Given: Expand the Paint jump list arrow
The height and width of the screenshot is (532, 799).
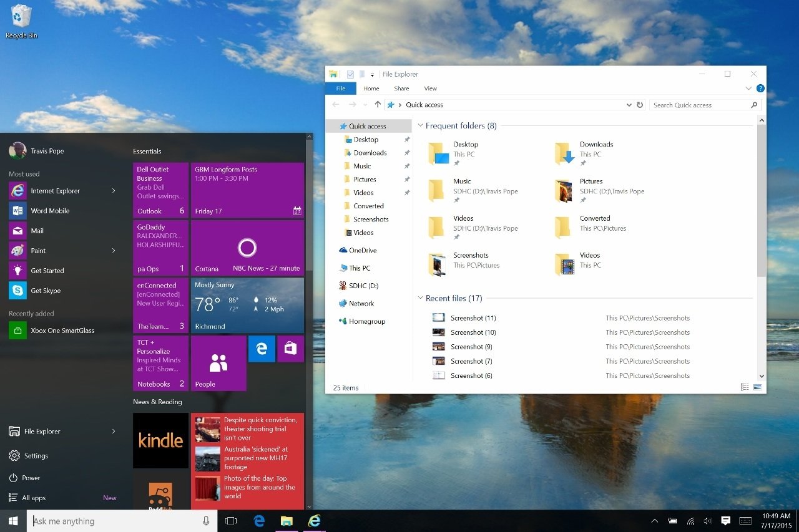Looking at the screenshot, I should tap(114, 251).
